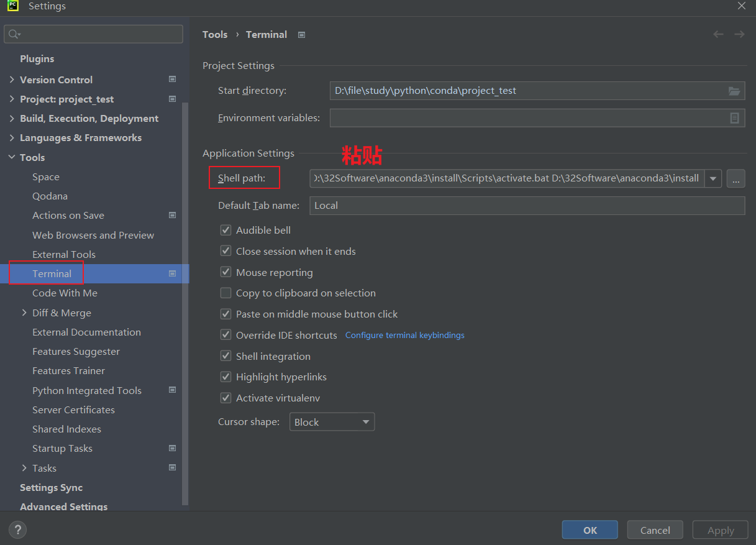The height and width of the screenshot is (545, 756).
Task: Toggle the Mouse reporting checkbox
Action: point(225,272)
